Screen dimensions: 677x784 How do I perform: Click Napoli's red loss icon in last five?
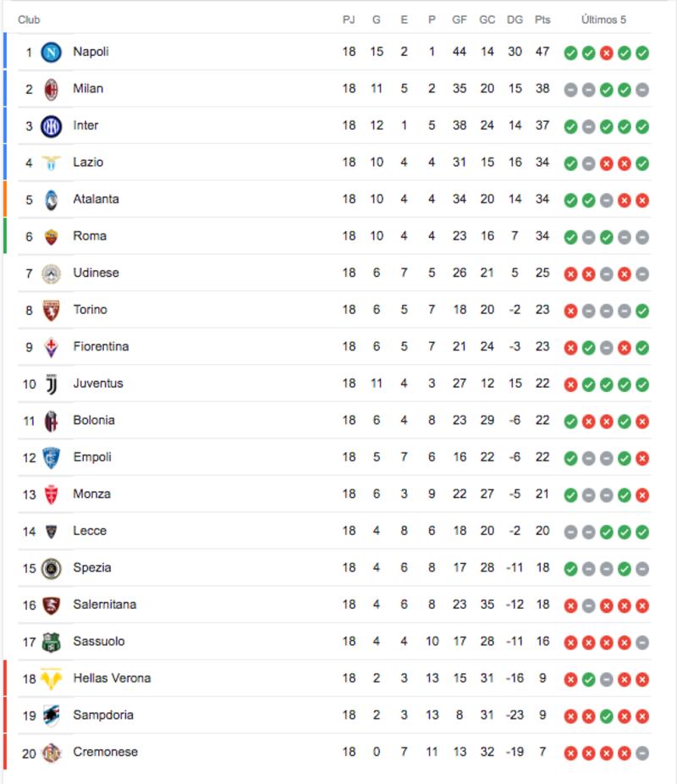click(x=606, y=52)
